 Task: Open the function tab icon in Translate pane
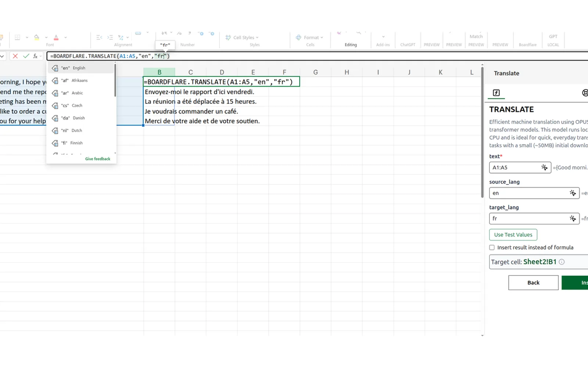496,93
